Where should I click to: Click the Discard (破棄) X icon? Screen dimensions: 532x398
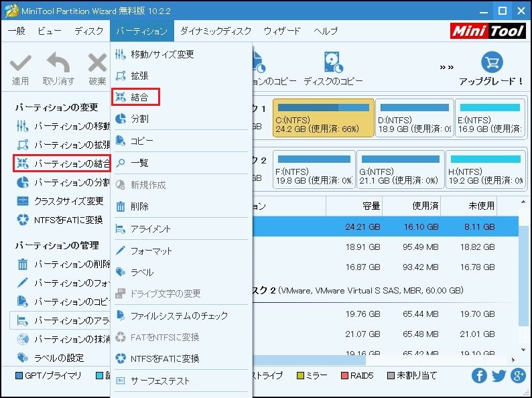point(97,64)
